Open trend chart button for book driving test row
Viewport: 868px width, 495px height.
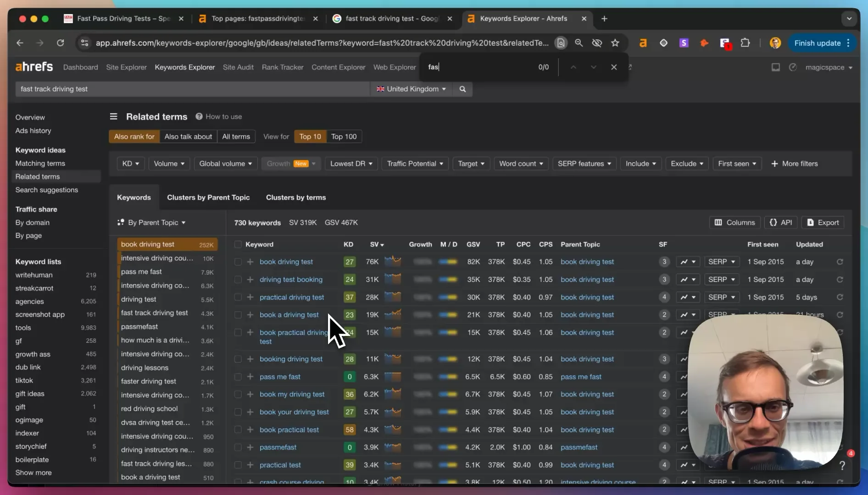pyautogui.click(x=688, y=262)
